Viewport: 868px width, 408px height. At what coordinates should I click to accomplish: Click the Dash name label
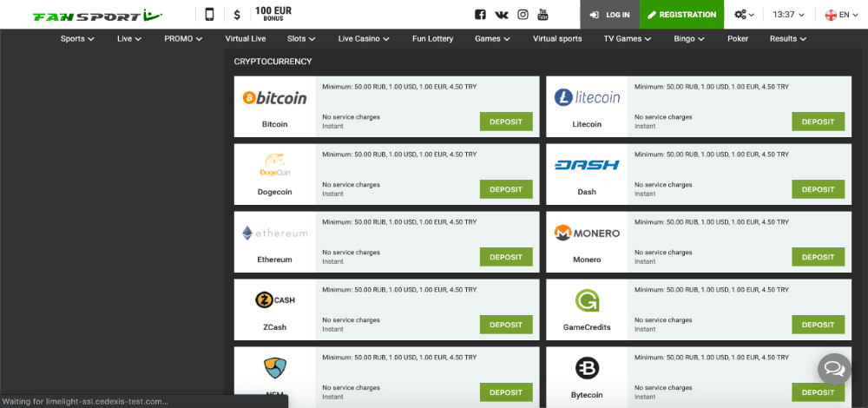[x=587, y=192]
